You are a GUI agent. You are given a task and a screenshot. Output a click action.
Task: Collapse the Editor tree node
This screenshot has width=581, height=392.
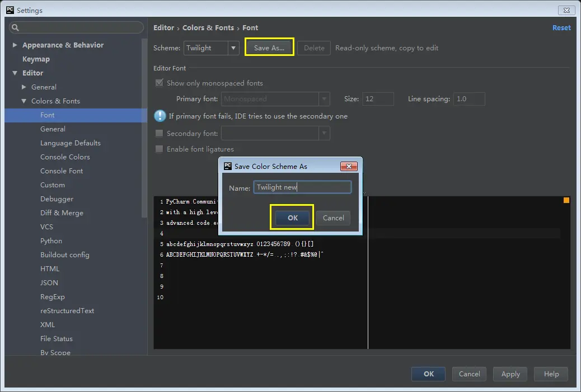click(15, 73)
